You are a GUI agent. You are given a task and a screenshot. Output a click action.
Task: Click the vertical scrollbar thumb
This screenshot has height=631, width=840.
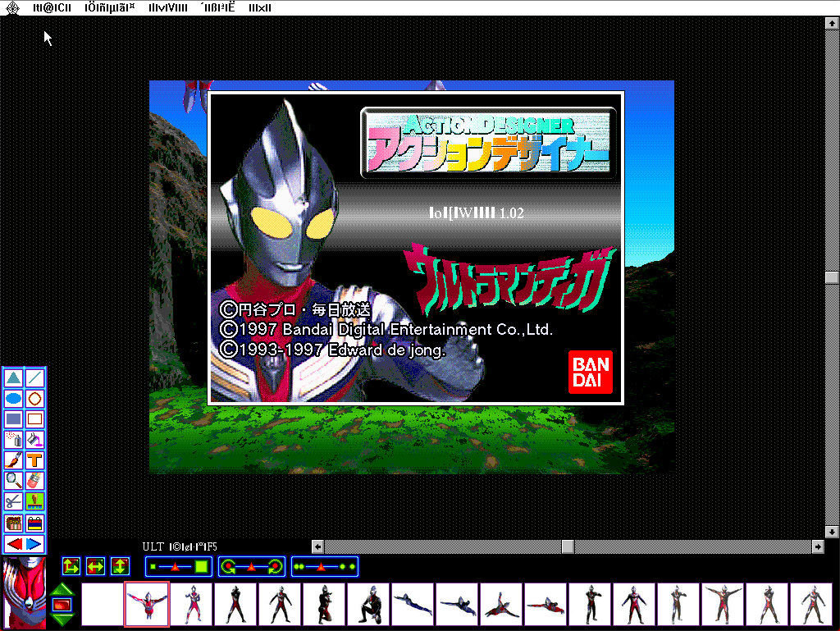(x=832, y=277)
